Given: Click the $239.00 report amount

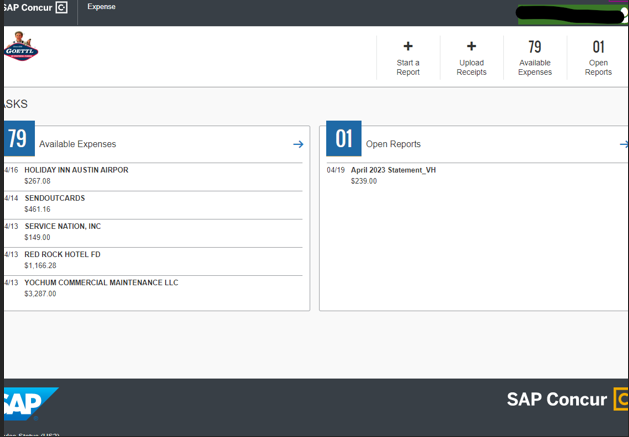Looking at the screenshot, I should point(364,181).
